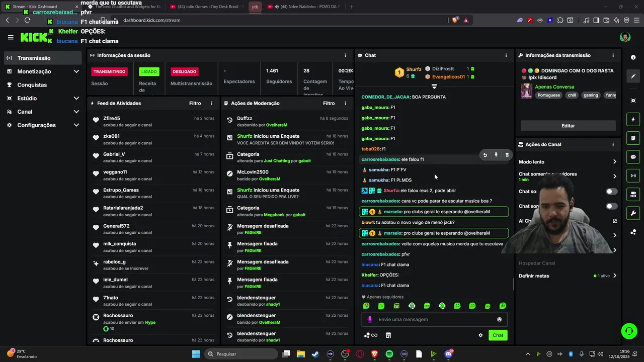Open Filtro in Ações de Moderação

(x=329, y=103)
